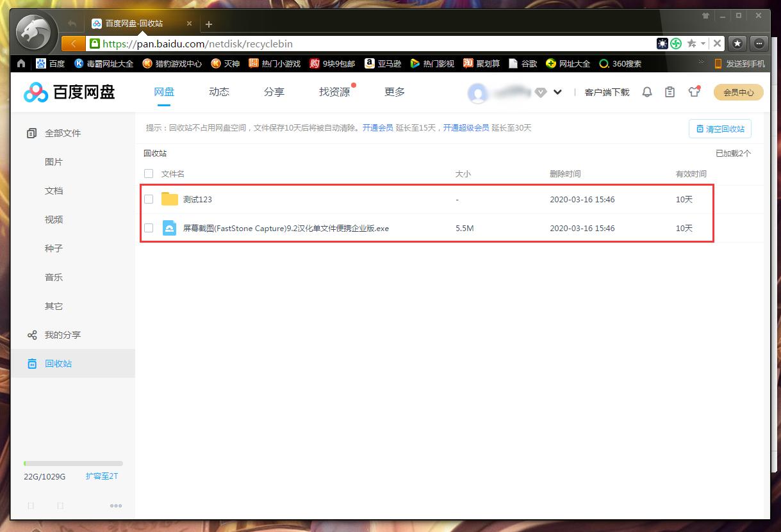Check the select-all checkbox in file list header
781x532 pixels.
pyautogui.click(x=149, y=173)
